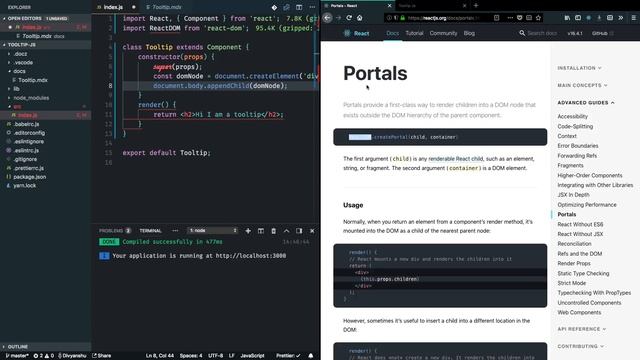The height and width of the screenshot is (360, 640).
Task: Open the Firefox downloads arrow
Action: (x=599, y=18)
